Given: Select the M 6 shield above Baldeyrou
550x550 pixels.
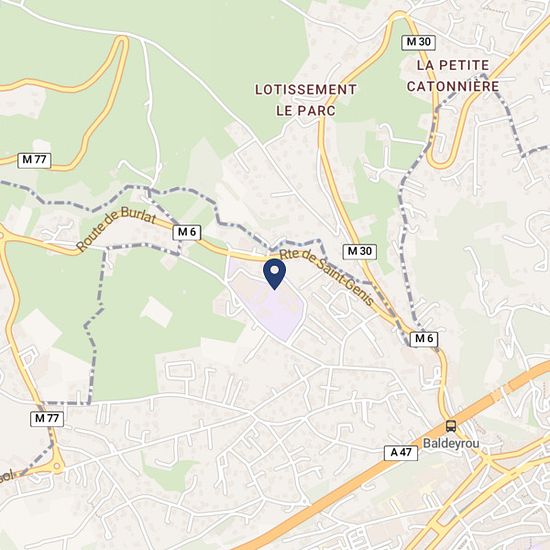Looking at the screenshot, I should pos(424,339).
